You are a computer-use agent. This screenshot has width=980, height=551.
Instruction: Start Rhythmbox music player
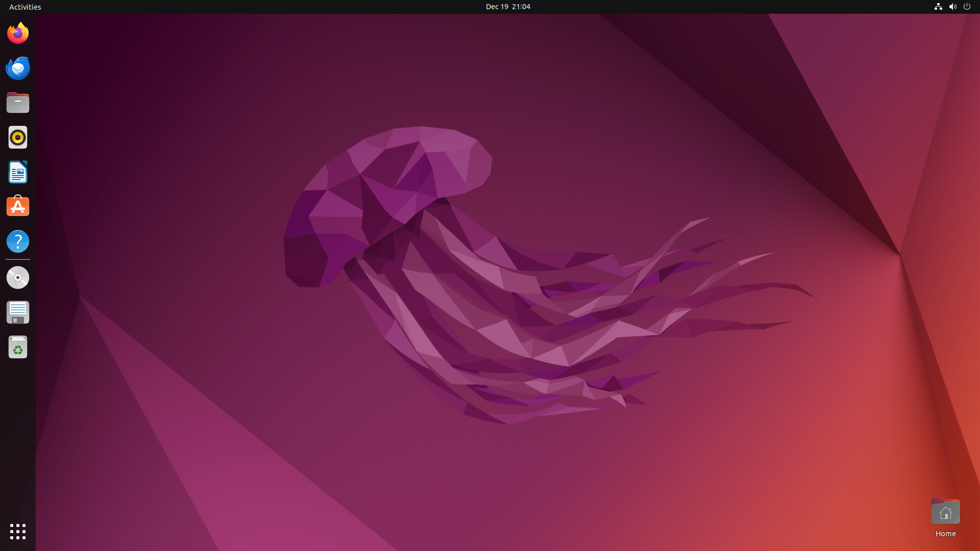[18, 137]
